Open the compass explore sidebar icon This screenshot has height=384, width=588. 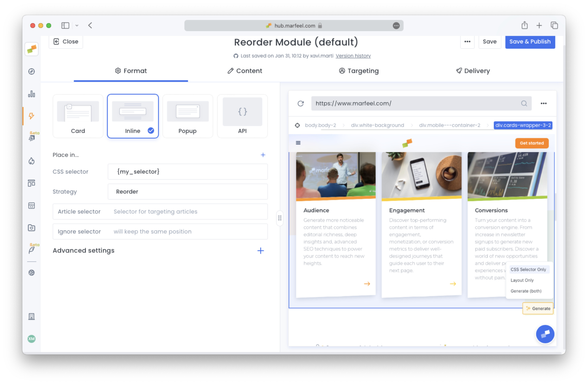31,71
